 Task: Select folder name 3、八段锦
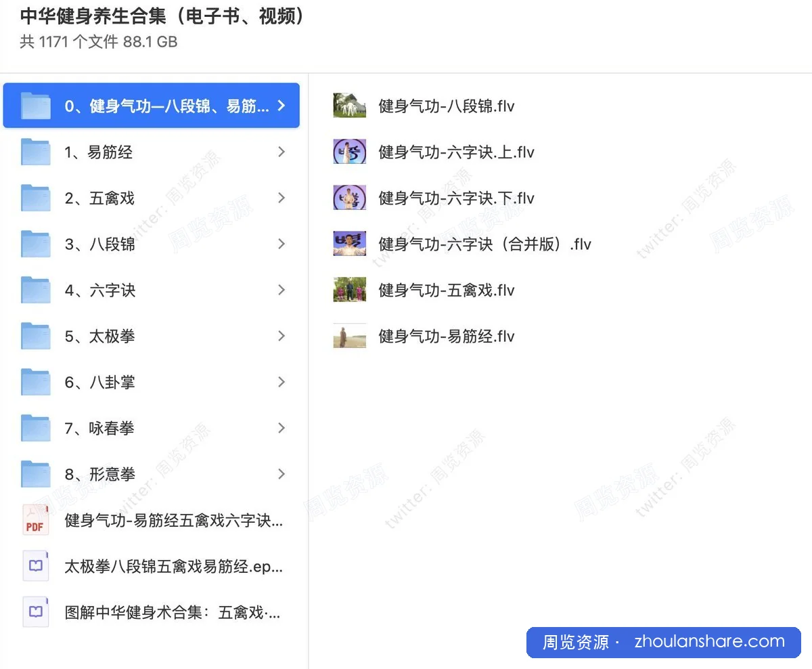[99, 244]
